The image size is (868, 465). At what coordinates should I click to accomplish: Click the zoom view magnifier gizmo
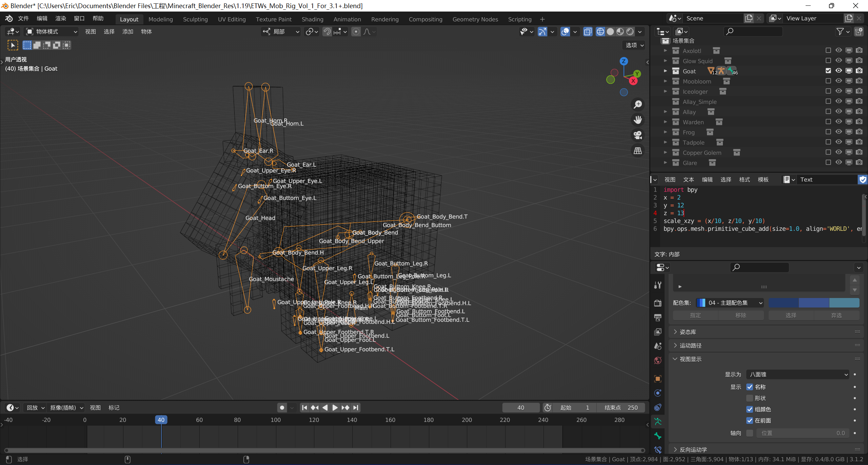coord(638,105)
